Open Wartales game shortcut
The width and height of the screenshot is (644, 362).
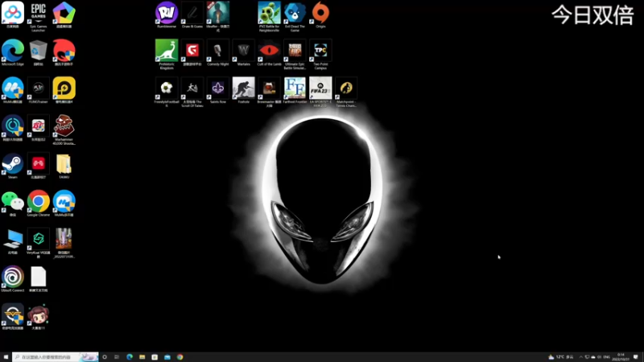pyautogui.click(x=244, y=52)
